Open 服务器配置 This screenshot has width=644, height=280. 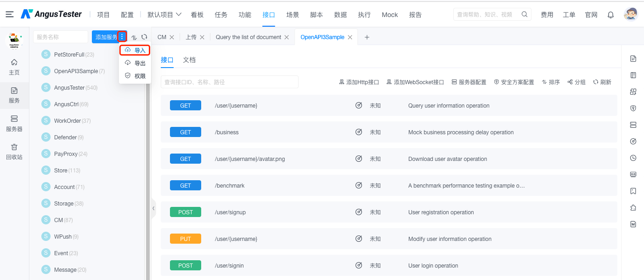pos(469,82)
